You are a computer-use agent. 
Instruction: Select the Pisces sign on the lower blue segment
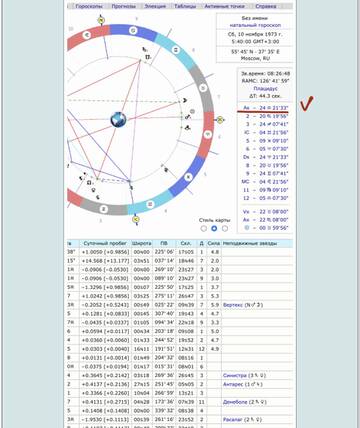(x=188, y=177)
